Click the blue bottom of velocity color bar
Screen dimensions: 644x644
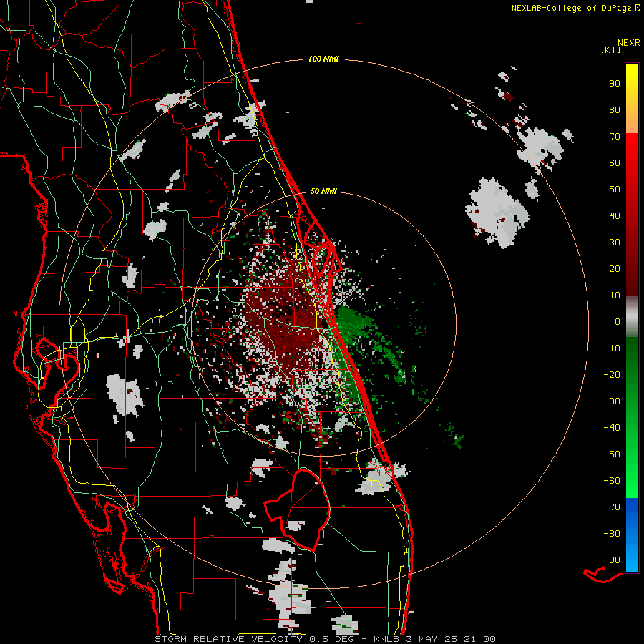[x=632, y=535]
